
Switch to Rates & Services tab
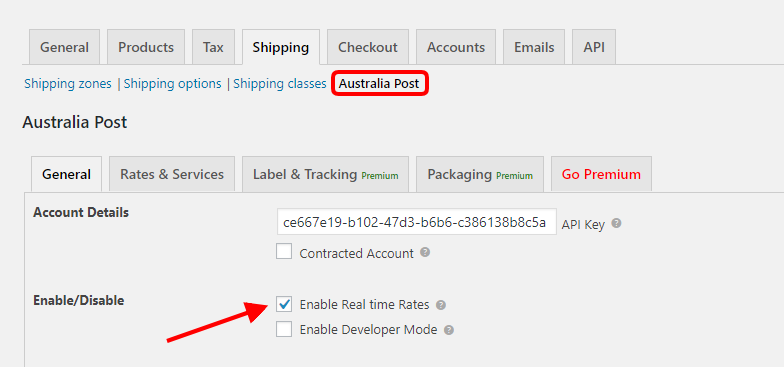point(172,174)
